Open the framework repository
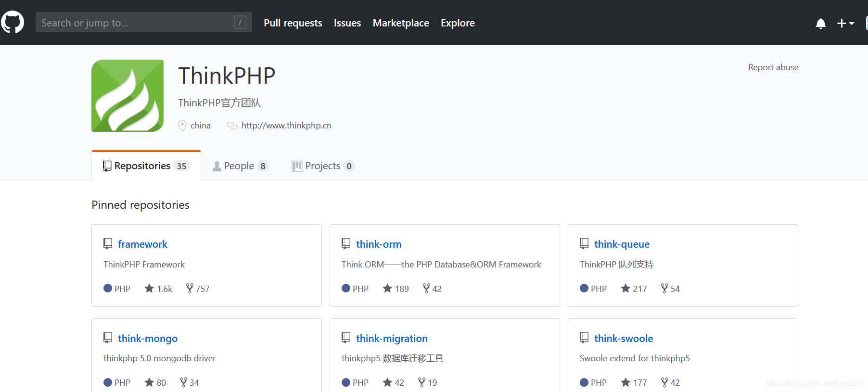 142,244
